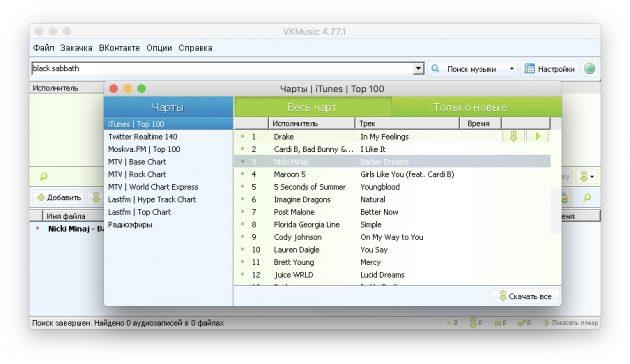Click the green globe icon in the toolbar
630x364 pixels.
click(x=589, y=69)
